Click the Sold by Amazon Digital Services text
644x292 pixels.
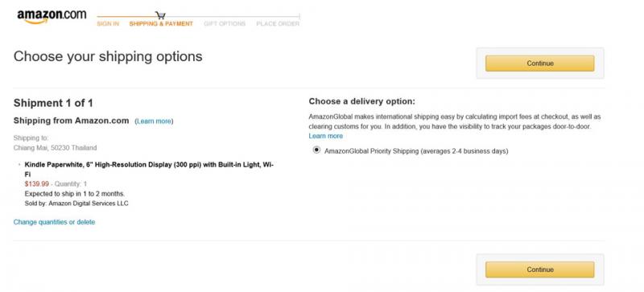(x=76, y=204)
